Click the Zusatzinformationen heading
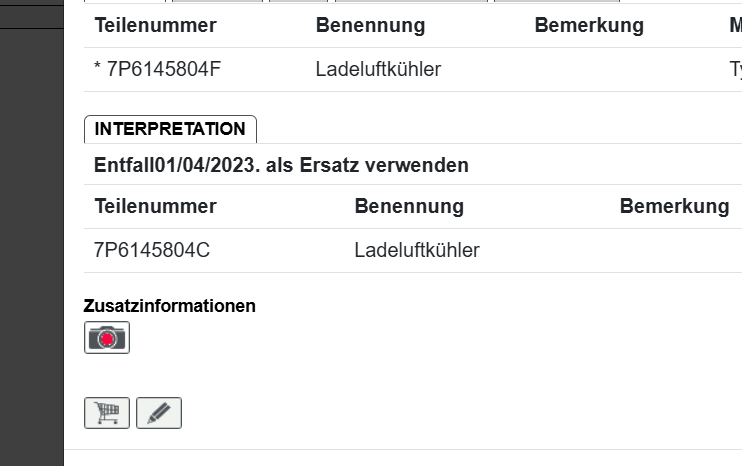This screenshot has width=742, height=466. pyautogui.click(x=170, y=306)
